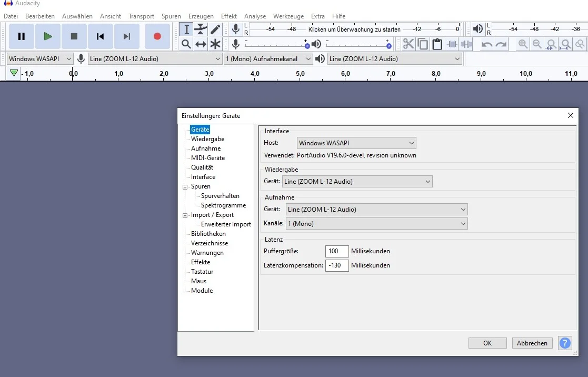Collapse the Import / Export tree node
The image size is (588, 377).
(x=185, y=215)
